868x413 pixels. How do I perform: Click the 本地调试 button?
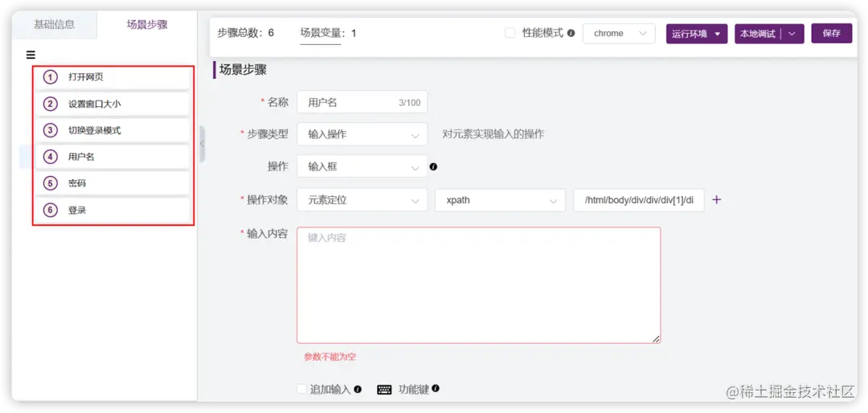(x=759, y=34)
